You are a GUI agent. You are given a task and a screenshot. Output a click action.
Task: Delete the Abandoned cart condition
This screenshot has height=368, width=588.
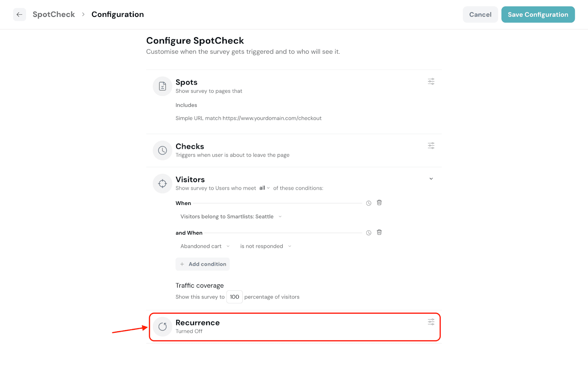click(x=379, y=232)
